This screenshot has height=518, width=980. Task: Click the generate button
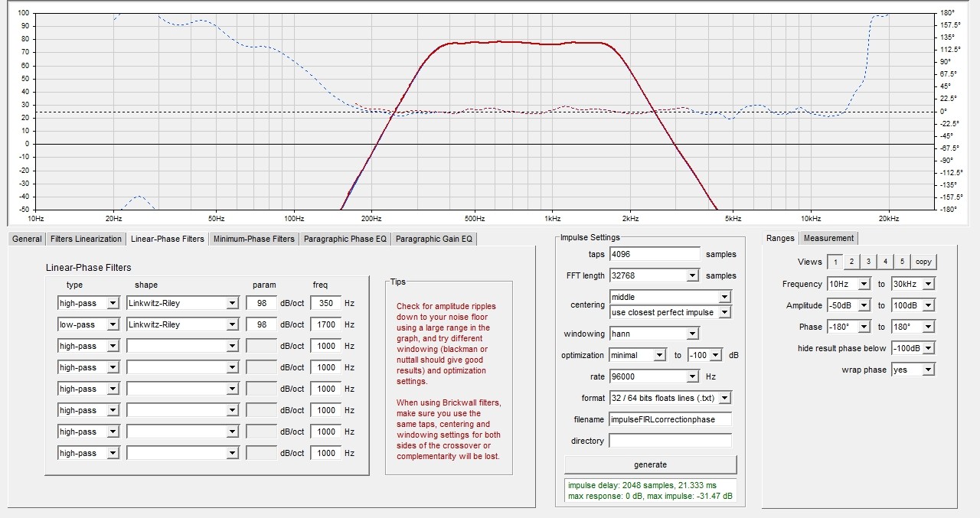[x=651, y=464]
